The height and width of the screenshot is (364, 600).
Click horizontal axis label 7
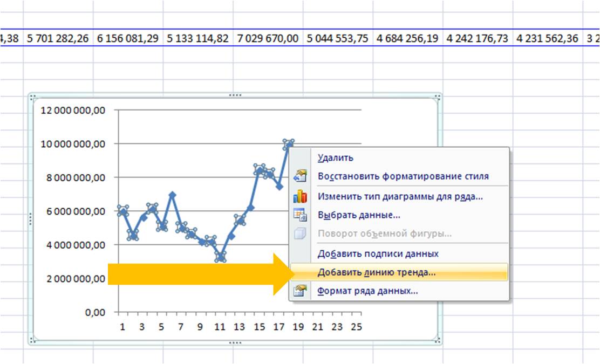point(181,327)
